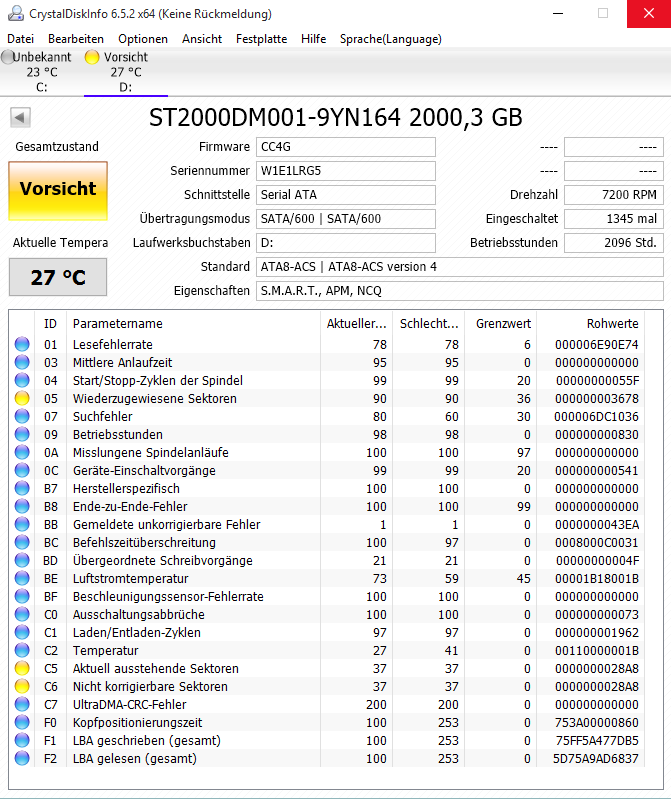Click the Parametername column header
Screen dimensions: 671x799
coord(193,324)
